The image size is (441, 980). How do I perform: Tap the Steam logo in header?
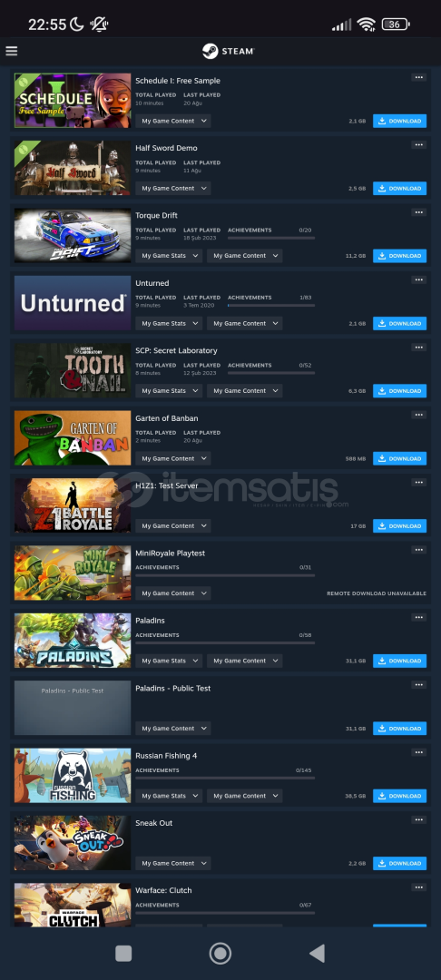coord(229,51)
